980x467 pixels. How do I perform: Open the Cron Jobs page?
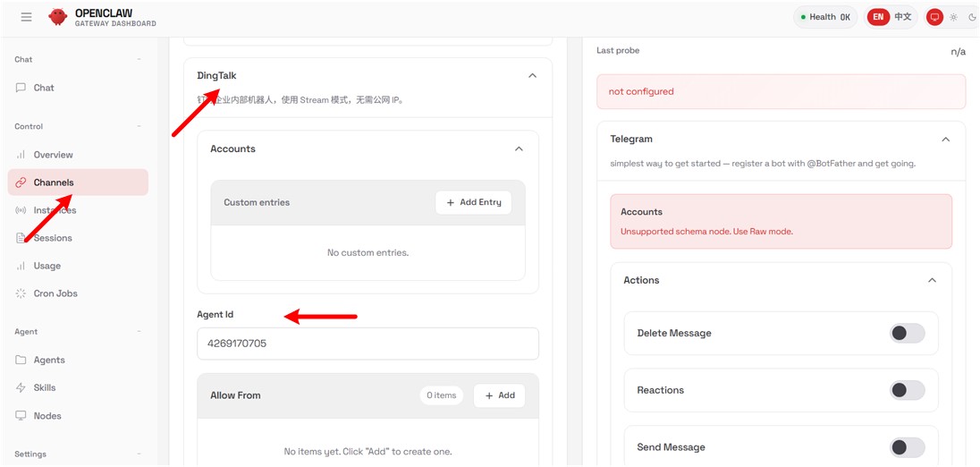tap(55, 293)
